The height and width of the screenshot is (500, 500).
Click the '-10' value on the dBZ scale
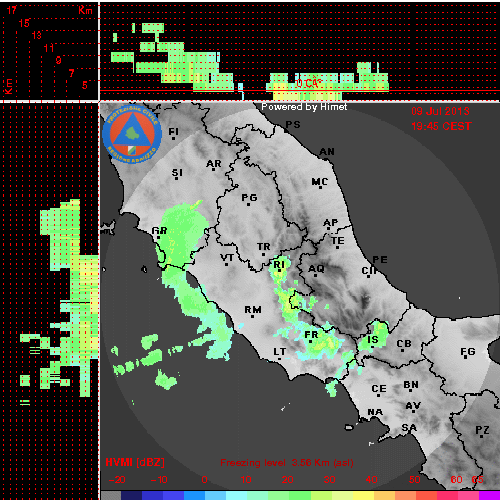coord(159,480)
